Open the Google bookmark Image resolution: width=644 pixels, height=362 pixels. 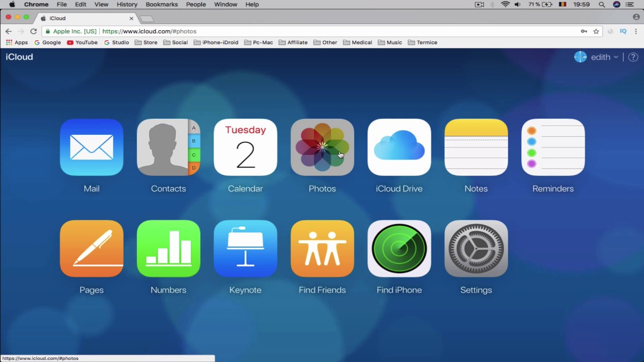(47, 43)
